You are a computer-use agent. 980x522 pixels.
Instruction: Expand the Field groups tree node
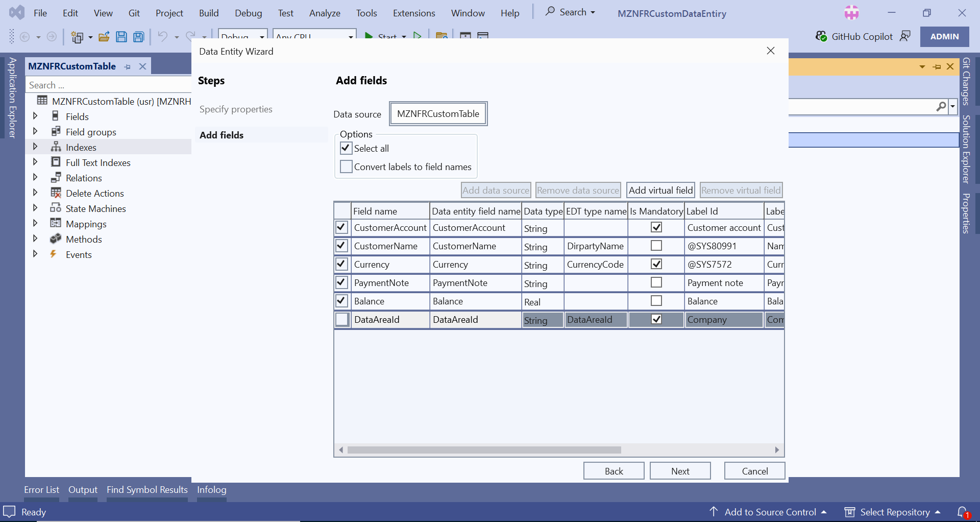(35, 131)
